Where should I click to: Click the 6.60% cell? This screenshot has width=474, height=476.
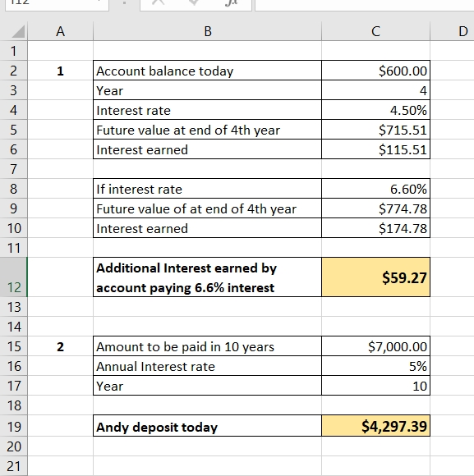tap(375, 189)
